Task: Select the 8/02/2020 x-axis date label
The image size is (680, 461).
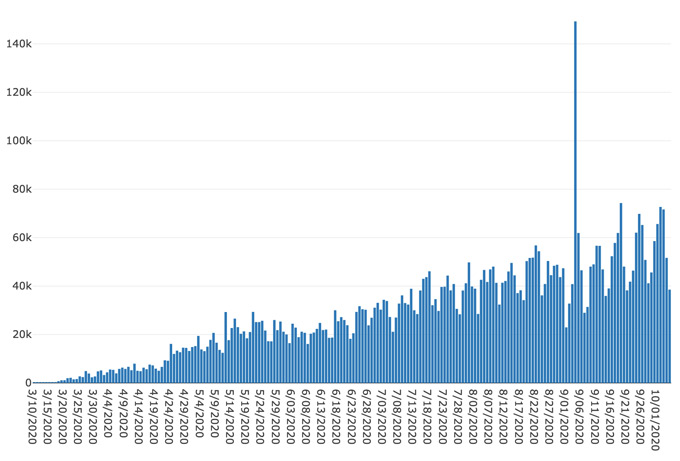Action: pyautogui.click(x=472, y=416)
